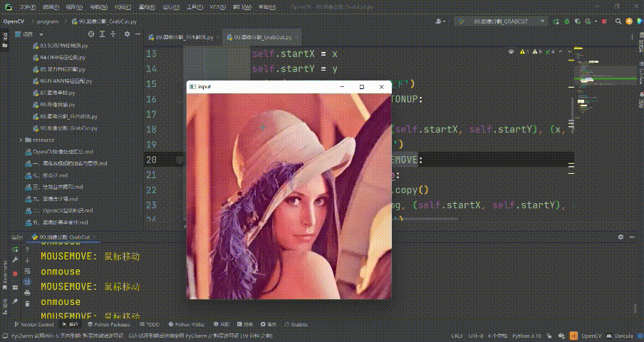Screen dimensions: 644x342
Task: Close the 90 GrabCut.py editor tab
Action: tap(296, 37)
